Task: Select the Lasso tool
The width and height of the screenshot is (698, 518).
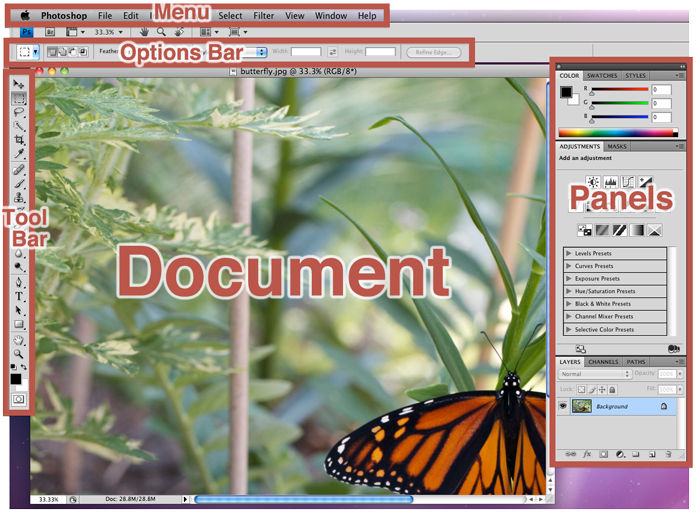Action: click(x=18, y=112)
